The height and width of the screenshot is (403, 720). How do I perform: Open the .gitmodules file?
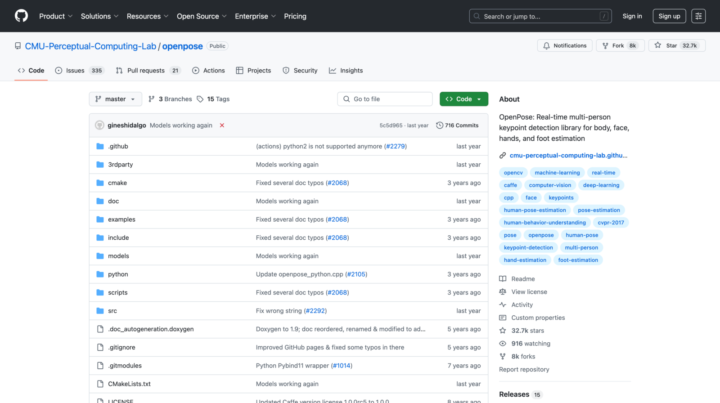[x=124, y=366]
